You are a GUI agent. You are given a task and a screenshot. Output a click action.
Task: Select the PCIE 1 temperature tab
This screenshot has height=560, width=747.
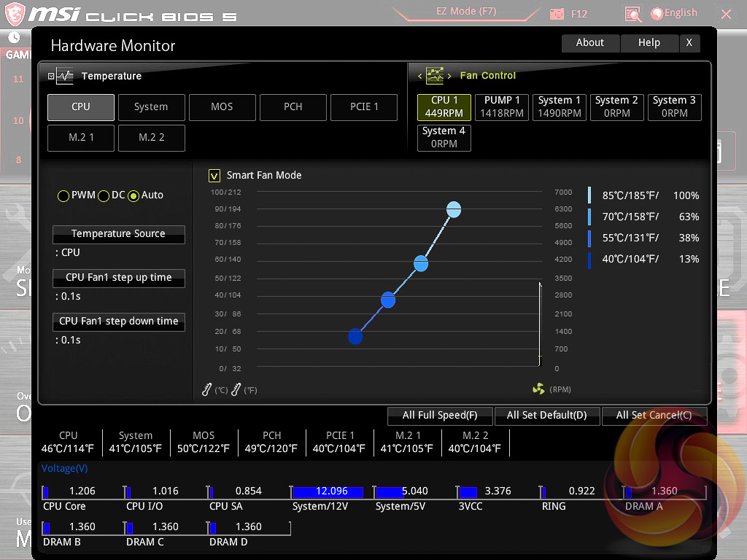[x=364, y=107]
